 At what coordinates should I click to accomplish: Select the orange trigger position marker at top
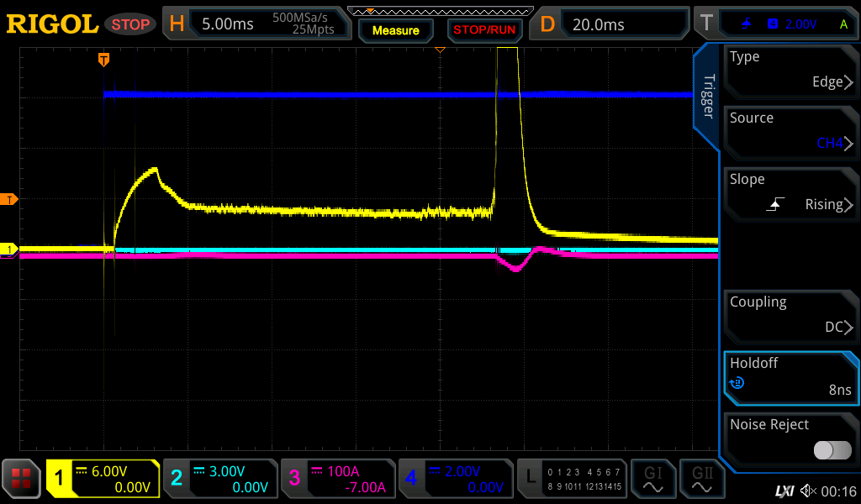coord(103,59)
